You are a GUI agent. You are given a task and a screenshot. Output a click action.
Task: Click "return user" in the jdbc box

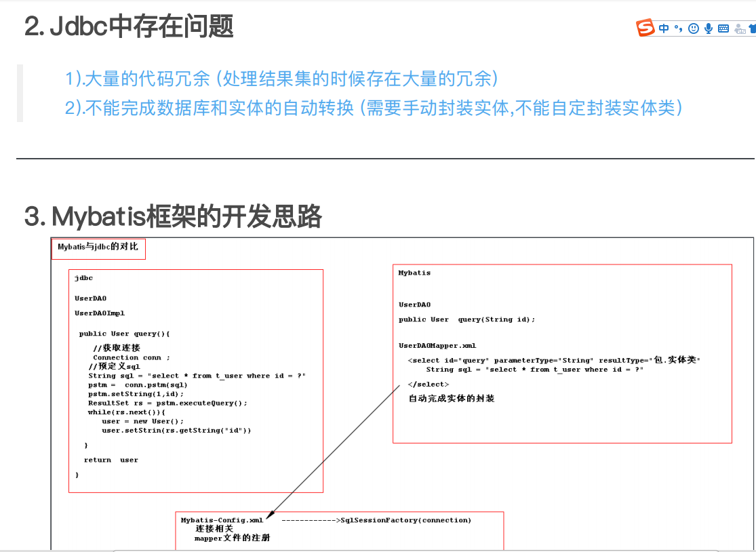tap(111, 460)
